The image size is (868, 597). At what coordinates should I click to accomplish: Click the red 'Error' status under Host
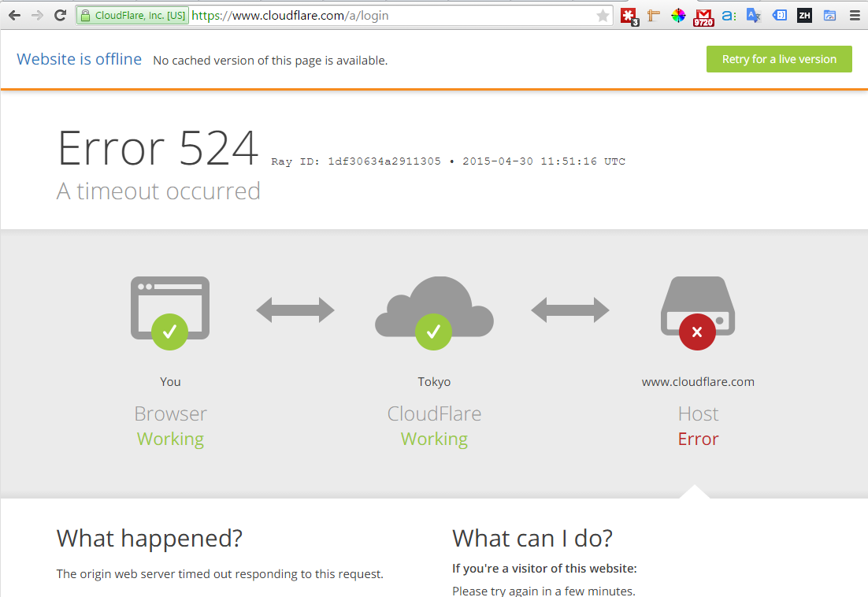tap(698, 439)
